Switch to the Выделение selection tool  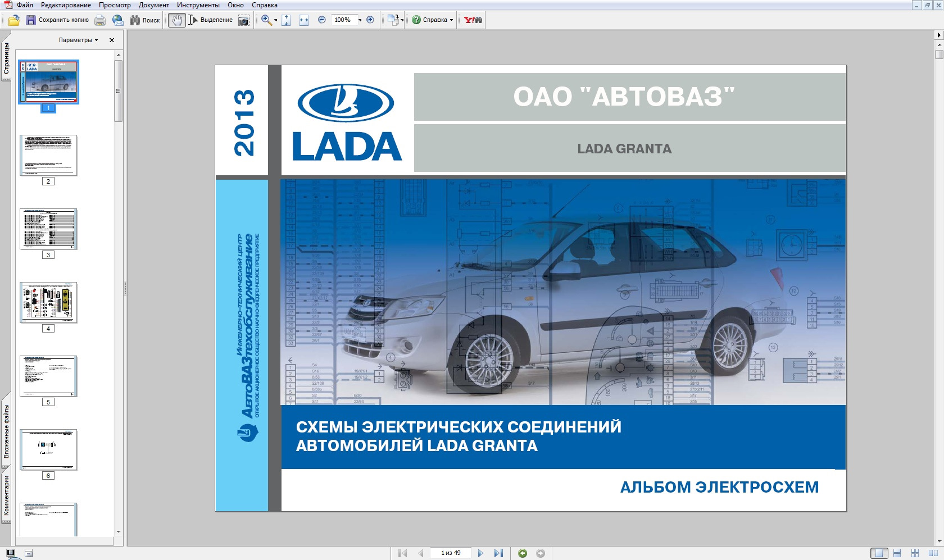coord(210,20)
